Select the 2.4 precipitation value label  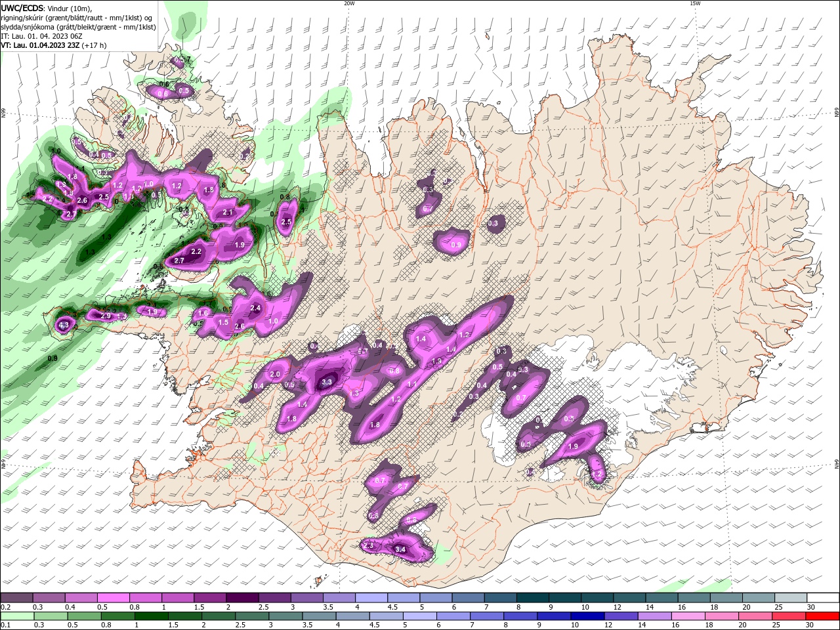256,308
